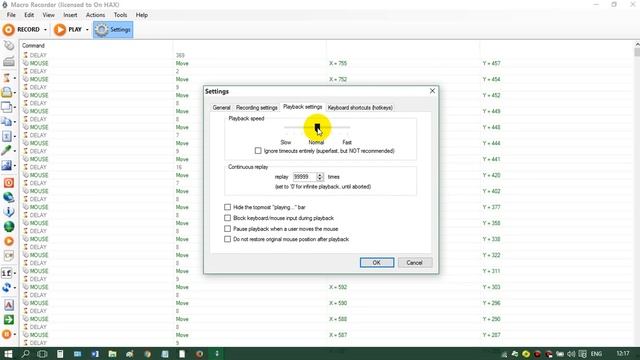Open the File menu
This screenshot has height=360, width=640.
click(x=11, y=15)
